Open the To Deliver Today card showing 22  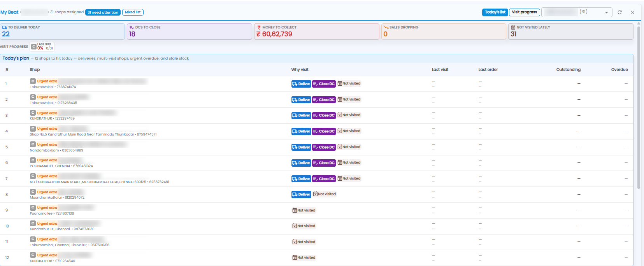point(62,32)
